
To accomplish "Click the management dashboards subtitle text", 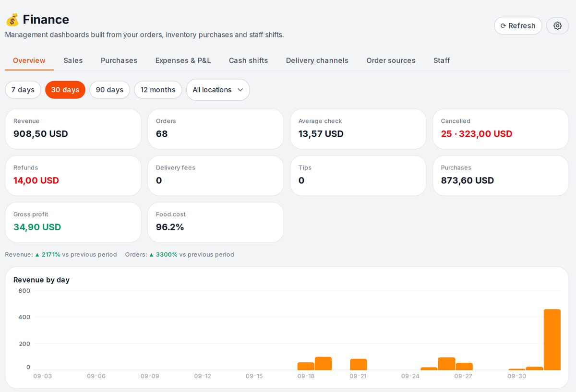I will click(x=144, y=35).
